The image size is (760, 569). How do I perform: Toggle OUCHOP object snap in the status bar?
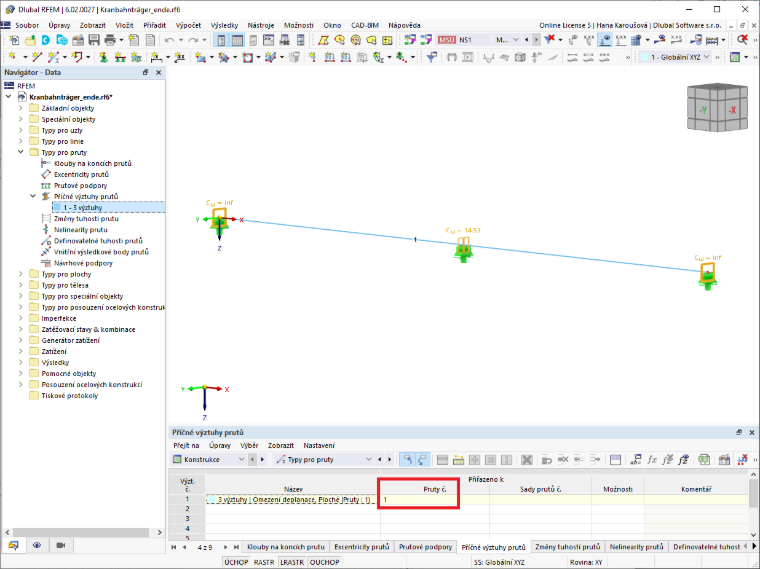(324, 562)
